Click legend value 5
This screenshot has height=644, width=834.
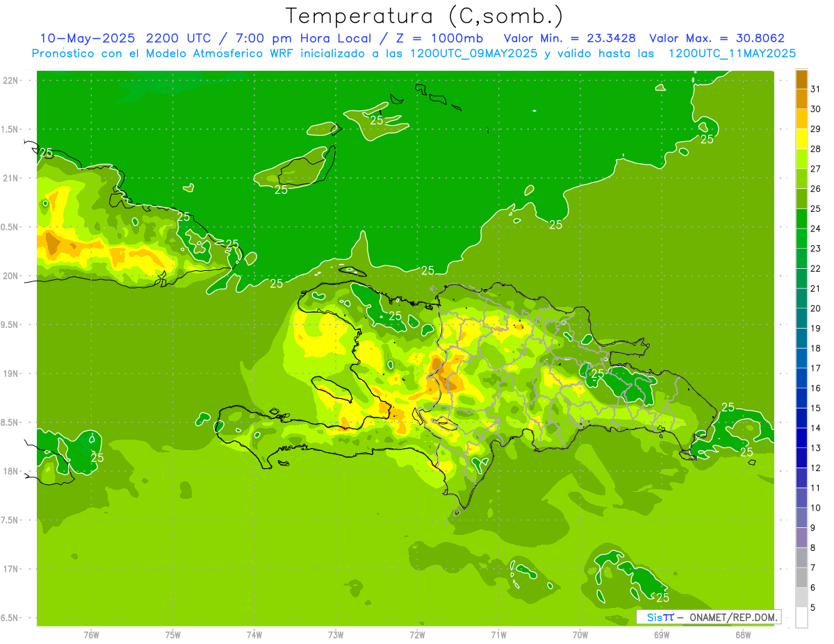click(x=813, y=608)
